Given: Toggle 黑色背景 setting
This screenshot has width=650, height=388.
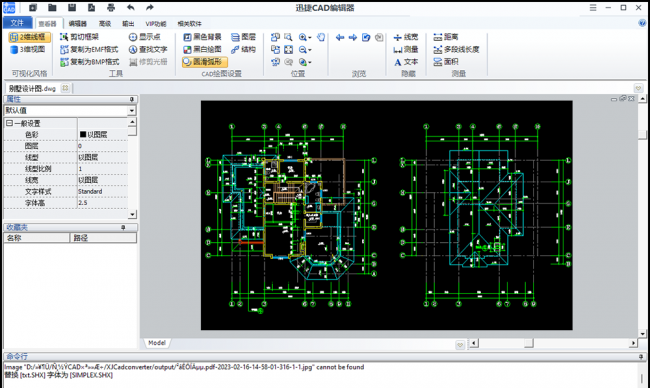Looking at the screenshot, I should click(202, 37).
